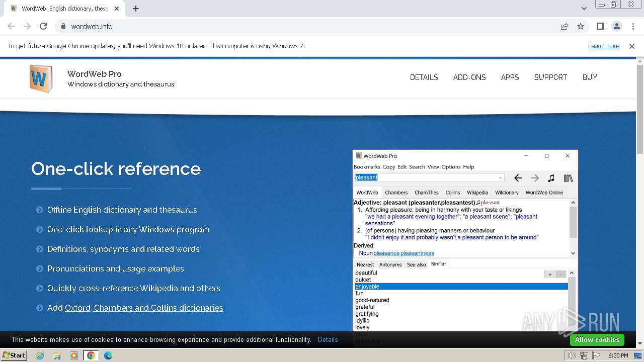Toggle Chrome side panel icon
The image size is (644, 362).
[600, 26]
